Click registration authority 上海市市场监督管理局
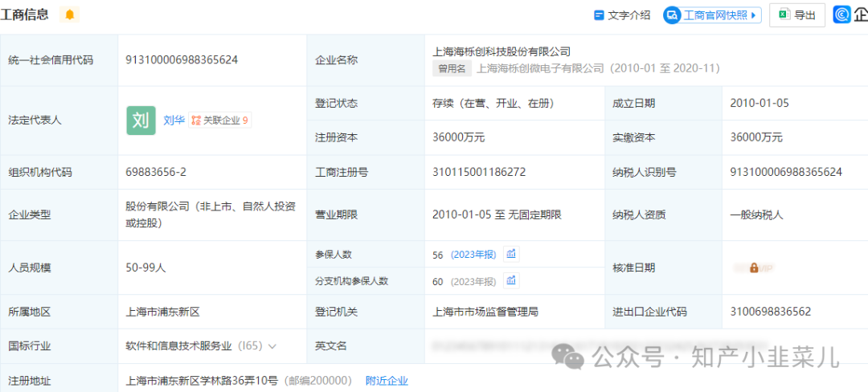This screenshot has width=868, height=392. pyautogui.click(x=485, y=312)
